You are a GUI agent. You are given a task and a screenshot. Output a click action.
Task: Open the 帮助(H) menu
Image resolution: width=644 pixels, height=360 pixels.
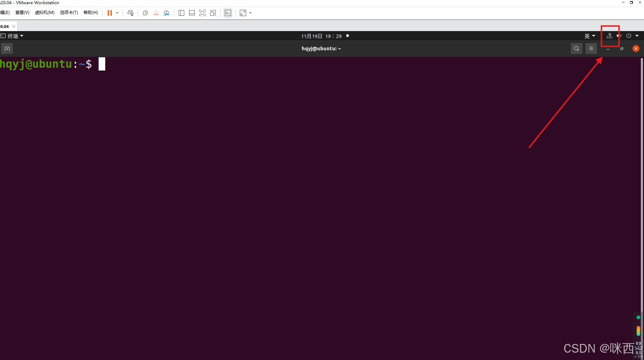pyautogui.click(x=91, y=13)
